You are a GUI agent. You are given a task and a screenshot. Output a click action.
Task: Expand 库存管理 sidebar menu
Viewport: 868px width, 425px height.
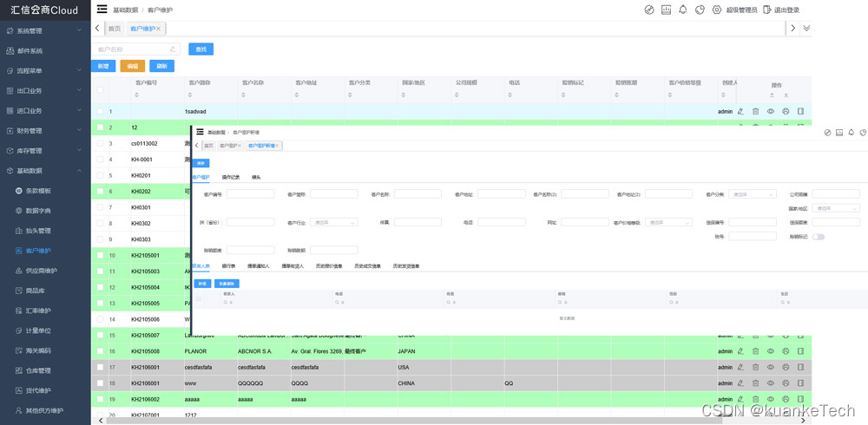click(x=45, y=151)
